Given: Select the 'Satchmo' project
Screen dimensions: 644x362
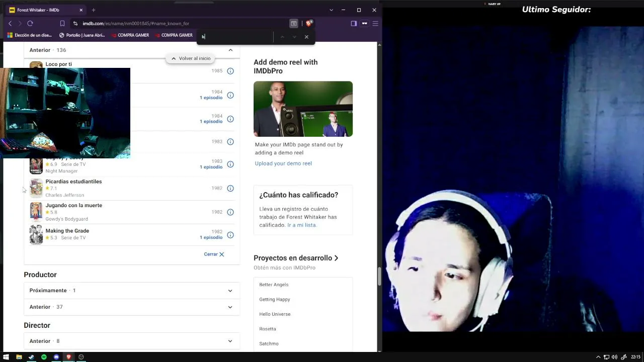Looking at the screenshot, I should (269, 344).
